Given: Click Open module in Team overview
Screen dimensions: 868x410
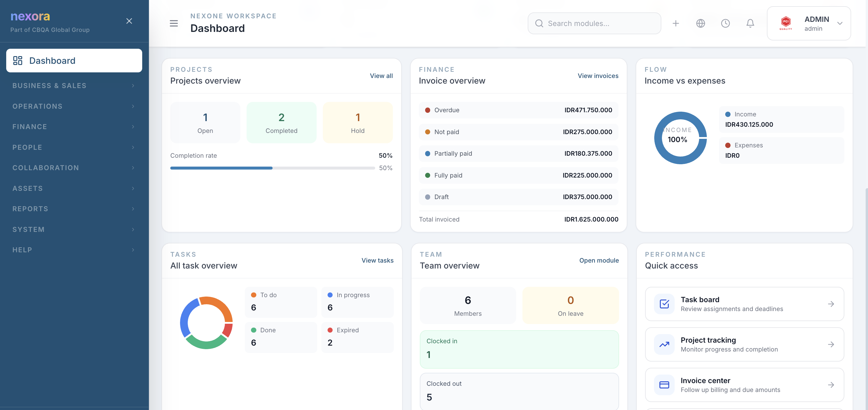Looking at the screenshot, I should (599, 261).
